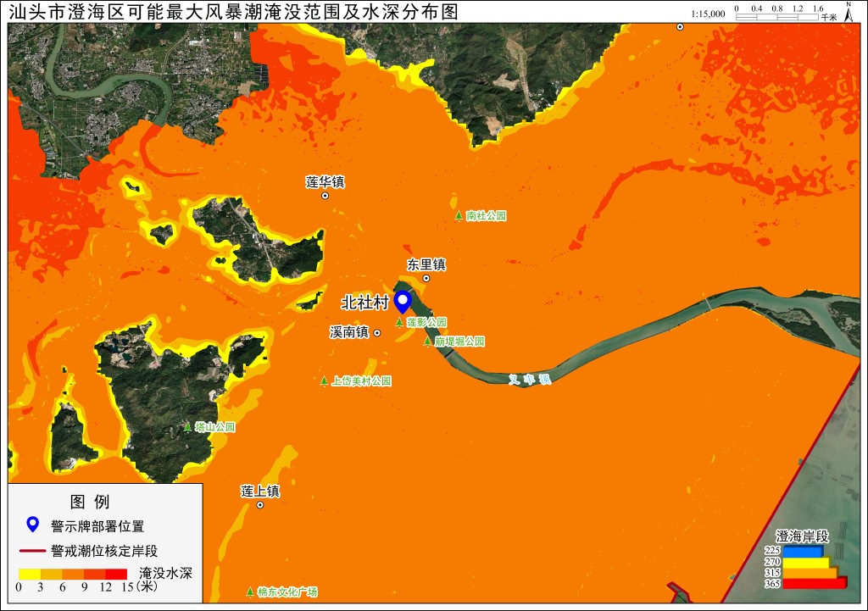Click the orange 315 tide level bar
This screenshot has width=868, height=611.
click(810, 572)
